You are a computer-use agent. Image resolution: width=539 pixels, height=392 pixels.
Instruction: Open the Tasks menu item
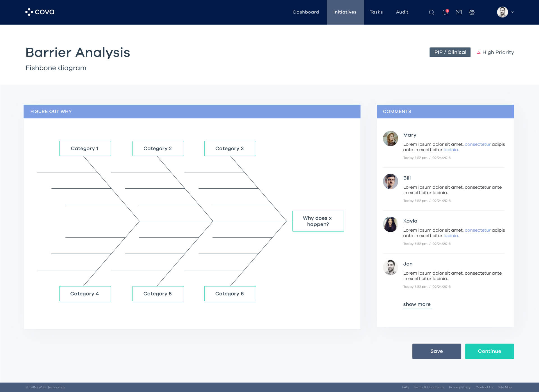coord(376,12)
